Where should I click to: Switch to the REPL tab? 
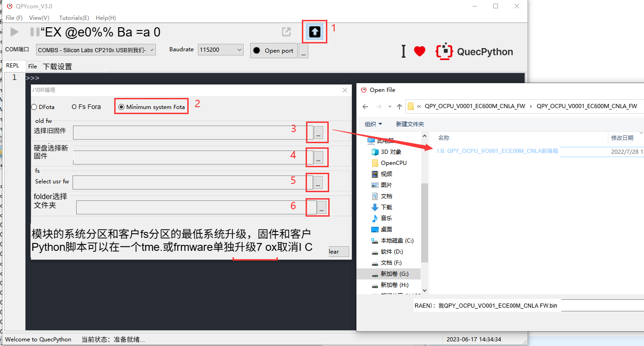[13, 66]
